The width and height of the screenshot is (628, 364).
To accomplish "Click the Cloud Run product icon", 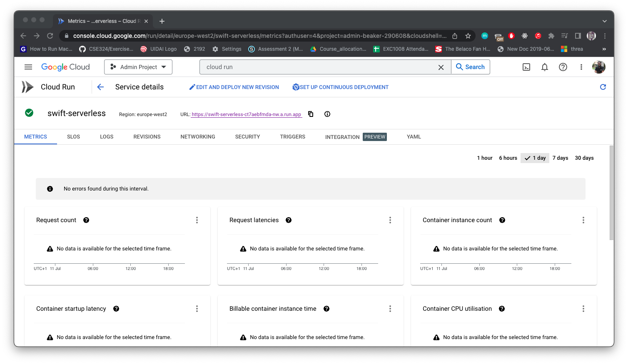I will 27,87.
